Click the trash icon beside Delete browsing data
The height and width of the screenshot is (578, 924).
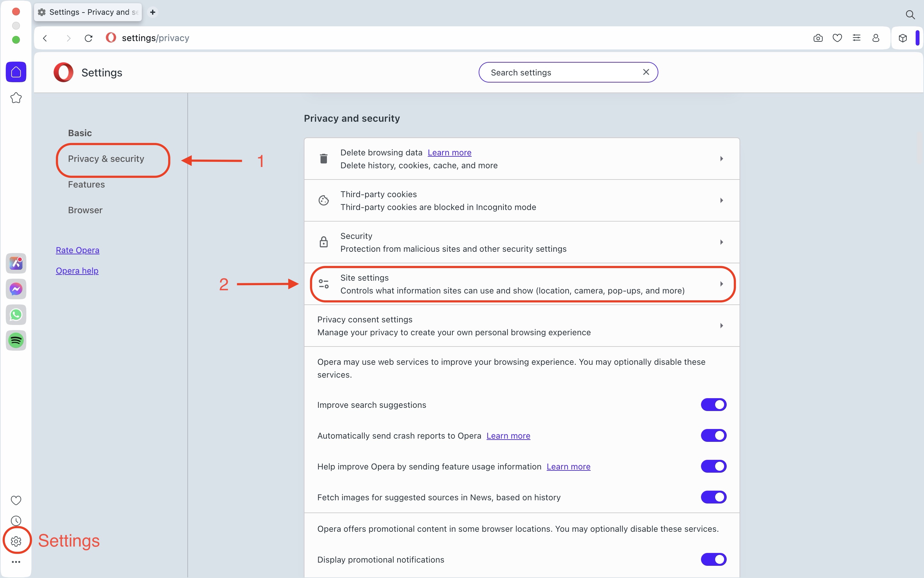[x=323, y=158]
